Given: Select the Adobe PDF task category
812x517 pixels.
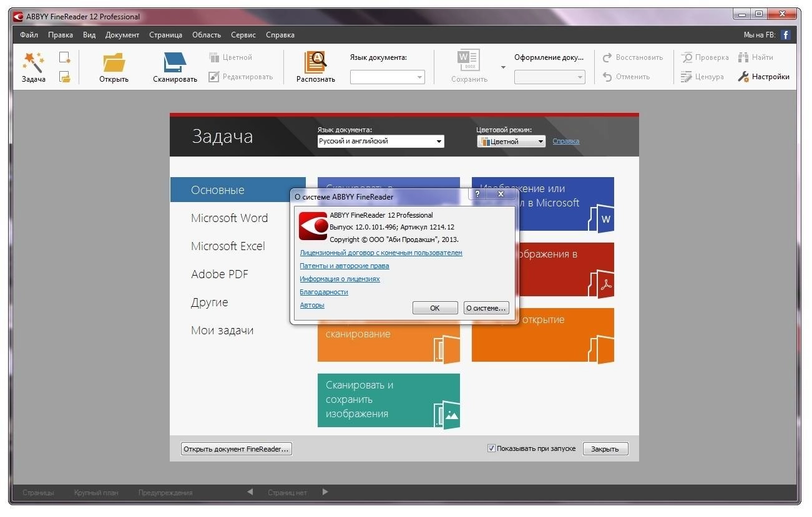Looking at the screenshot, I should pos(220,274).
